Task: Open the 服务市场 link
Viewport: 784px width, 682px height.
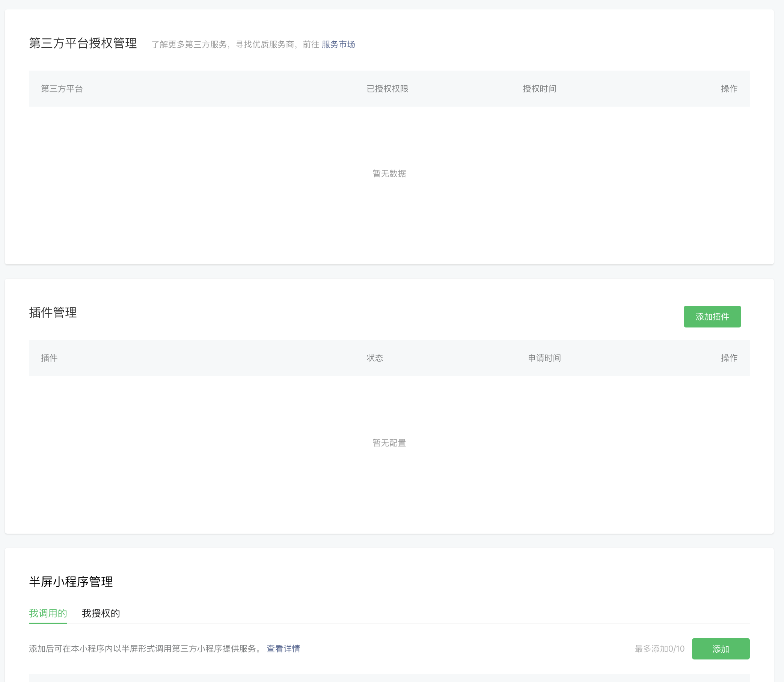Action: click(338, 45)
